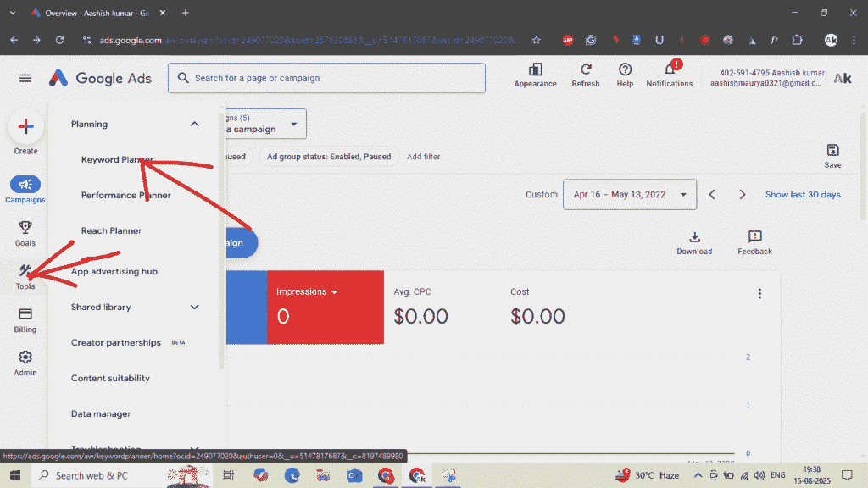Image resolution: width=868 pixels, height=488 pixels.
Task: Open the Admin section
Action: pyautogui.click(x=25, y=363)
